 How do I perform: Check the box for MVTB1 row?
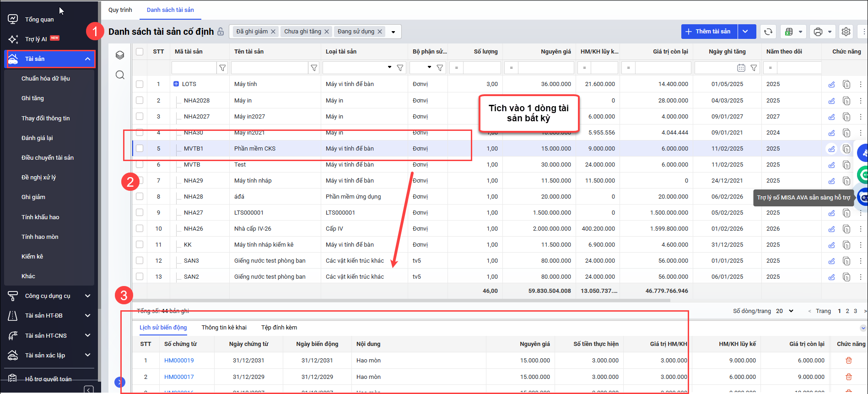[140, 148]
